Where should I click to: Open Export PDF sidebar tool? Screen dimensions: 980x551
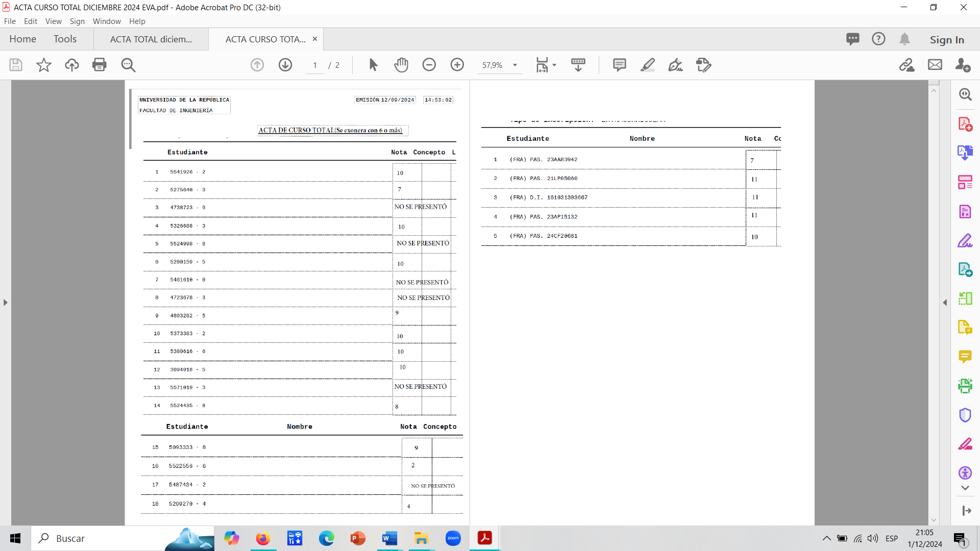point(965,153)
